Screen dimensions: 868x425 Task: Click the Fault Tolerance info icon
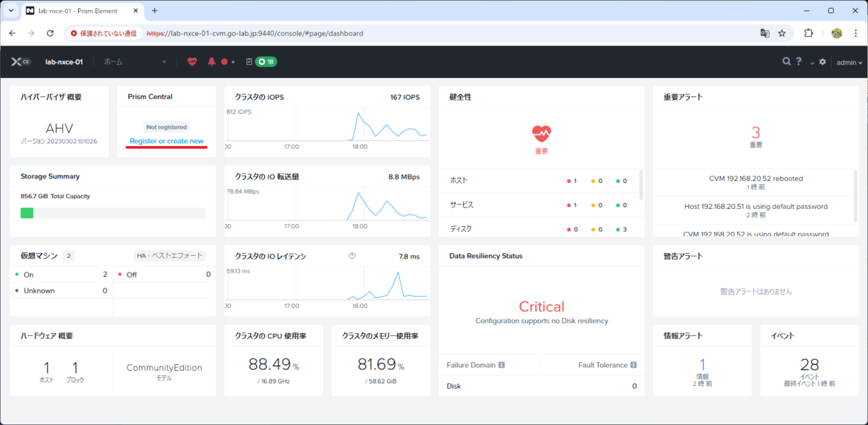click(x=634, y=365)
